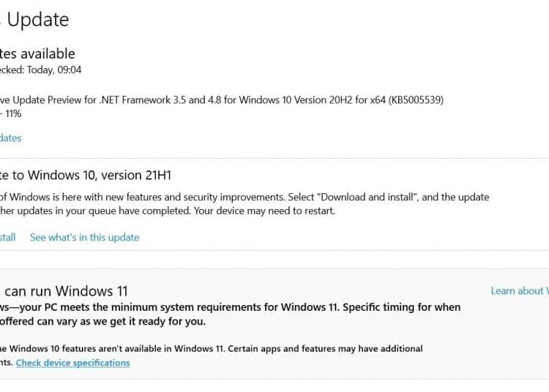Select the .NET Framework 3.5 and 4.8 text
The height and width of the screenshot is (392, 549).
(x=160, y=100)
